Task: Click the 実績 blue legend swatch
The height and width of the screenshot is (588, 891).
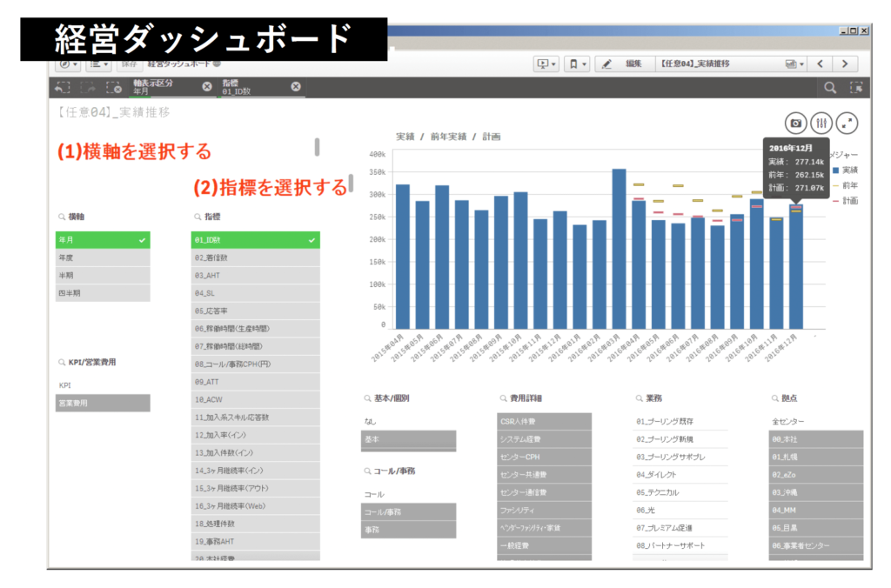Action: (x=836, y=170)
